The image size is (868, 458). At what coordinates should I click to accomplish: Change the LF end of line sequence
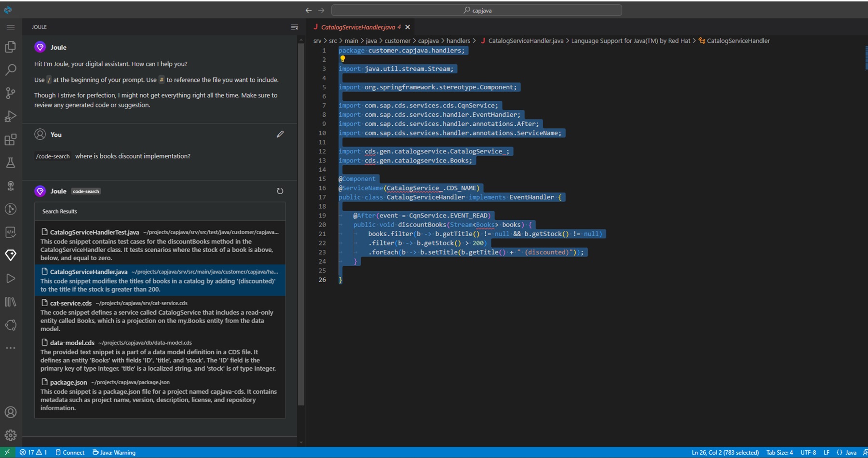click(827, 452)
